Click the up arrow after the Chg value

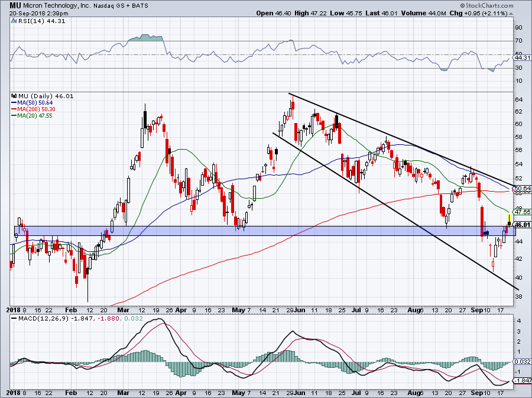click(511, 14)
